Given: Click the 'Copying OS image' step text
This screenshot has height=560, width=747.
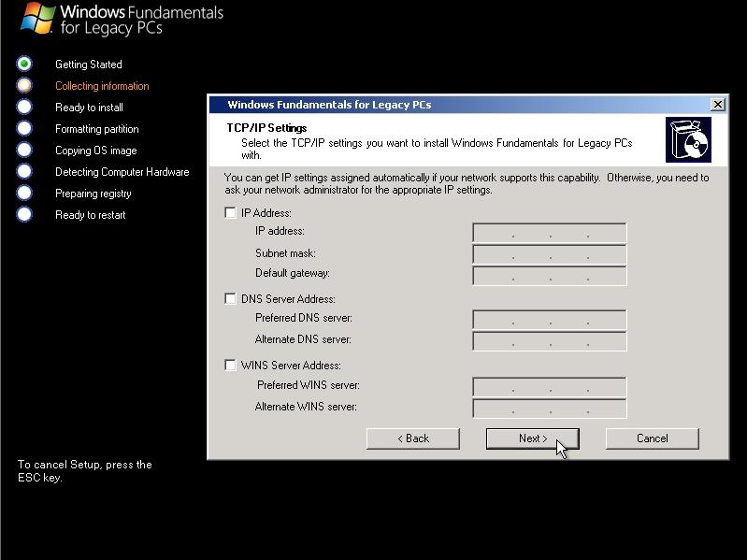Looking at the screenshot, I should pos(96,151).
